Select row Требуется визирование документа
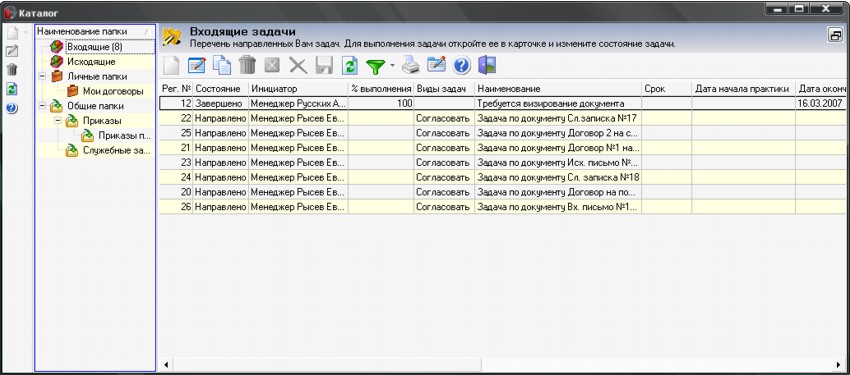Viewport: 850px width, 375px height. pos(503,104)
